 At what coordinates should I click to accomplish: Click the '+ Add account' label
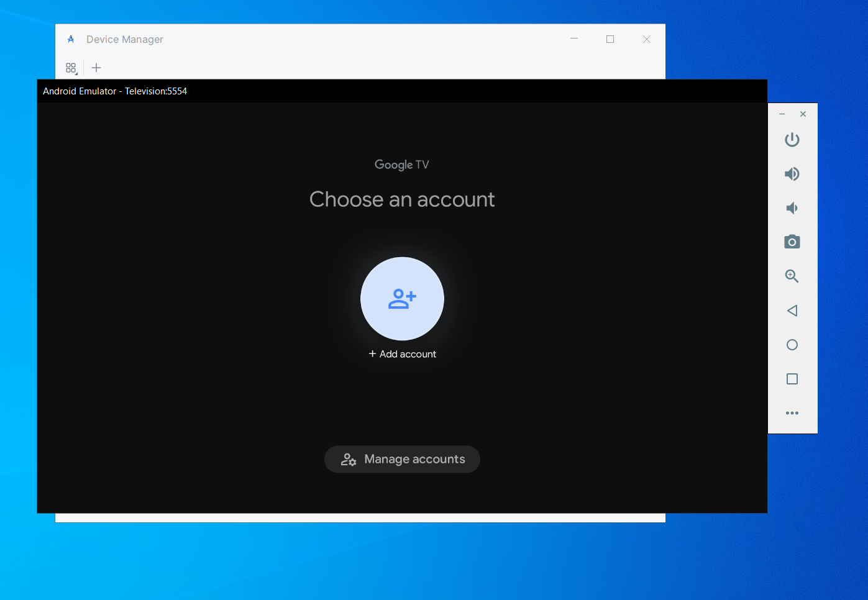pos(402,354)
